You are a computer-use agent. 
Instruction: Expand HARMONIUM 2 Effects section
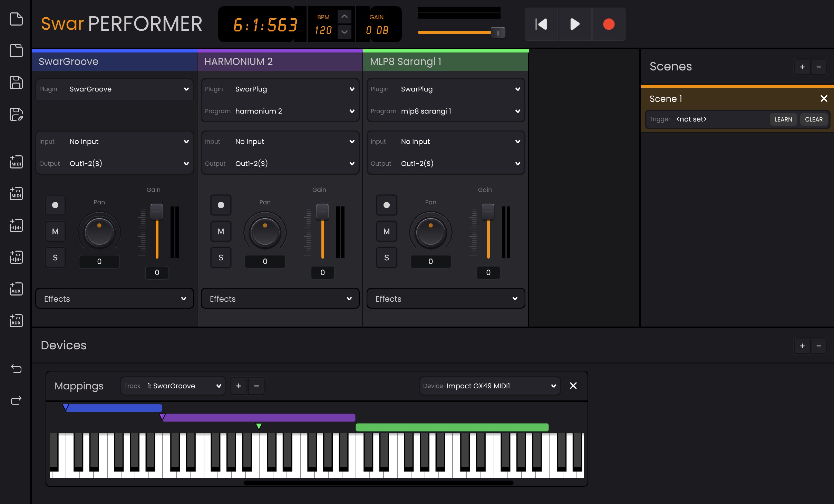(x=280, y=299)
